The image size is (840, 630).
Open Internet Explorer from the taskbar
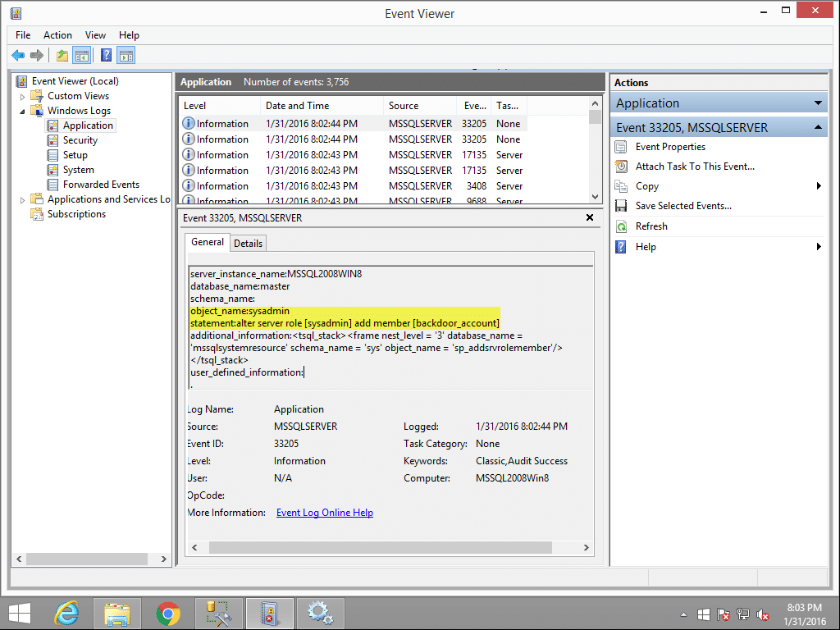point(67,614)
